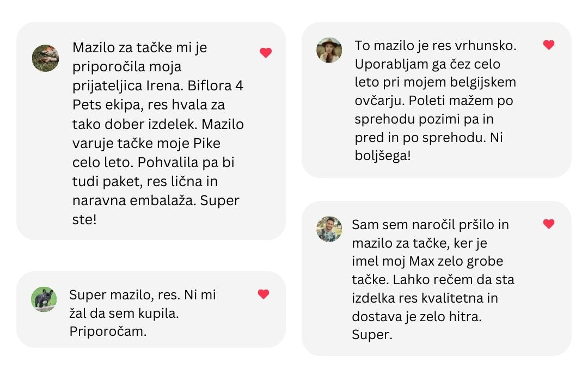Click "ovčarju." in the top-right review
The image size is (588, 381).
pyautogui.click(x=379, y=101)
